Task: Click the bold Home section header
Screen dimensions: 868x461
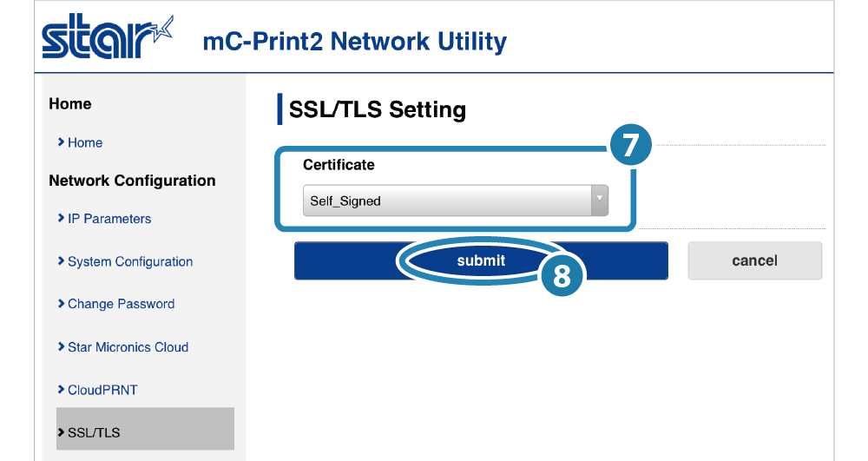Action: pos(70,104)
